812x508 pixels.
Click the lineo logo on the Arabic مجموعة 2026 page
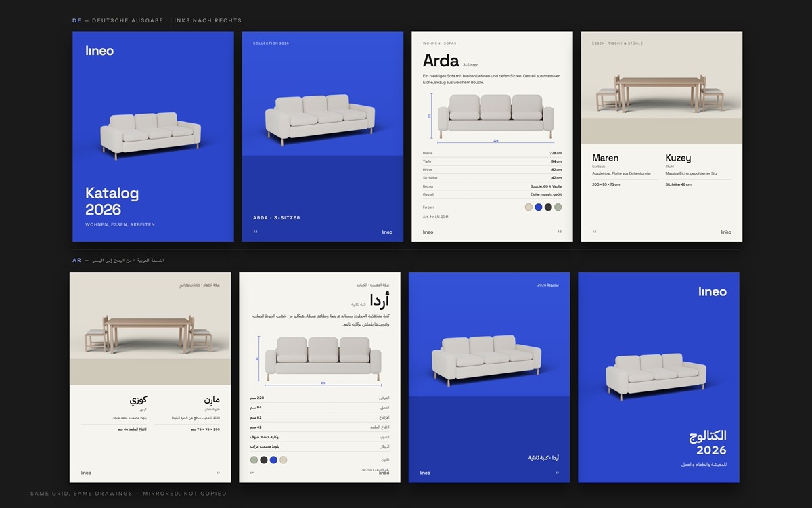pos(425,473)
